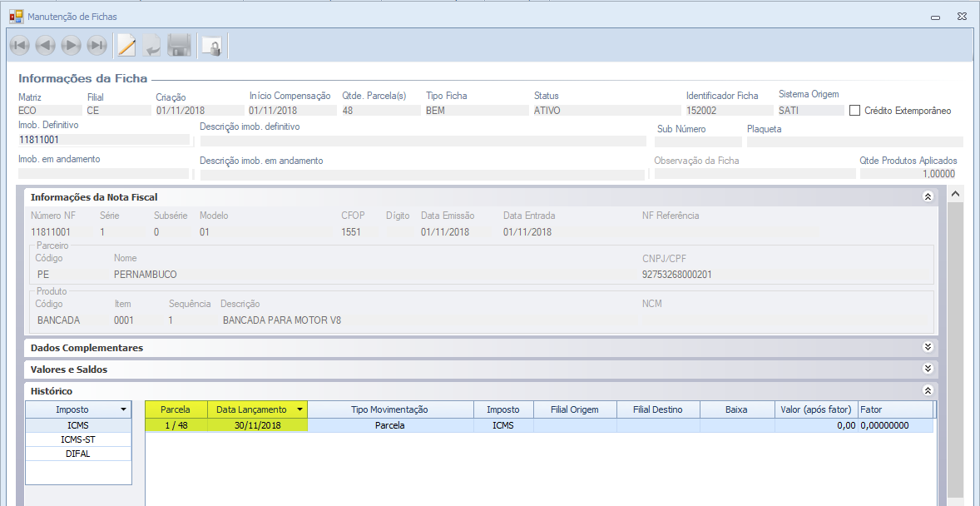980x506 pixels.
Task: Click the edit pencil icon
Action: [126, 46]
